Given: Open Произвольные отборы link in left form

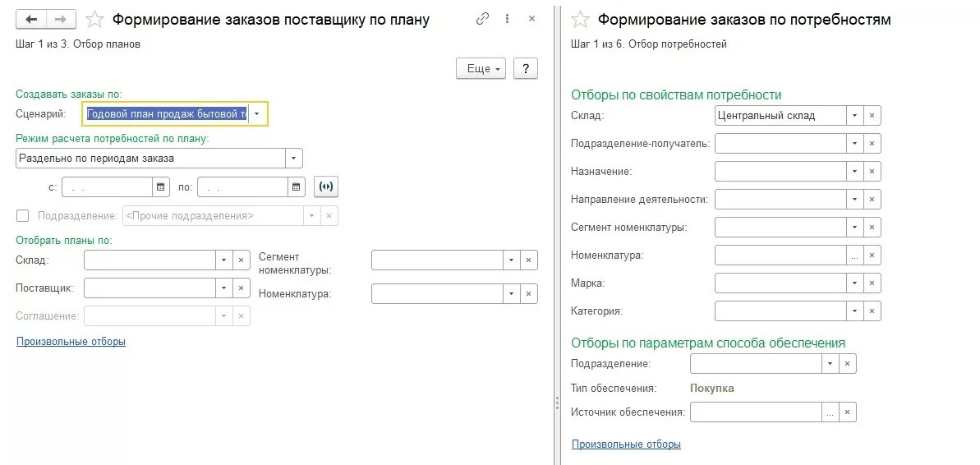Looking at the screenshot, I should click(x=71, y=341).
